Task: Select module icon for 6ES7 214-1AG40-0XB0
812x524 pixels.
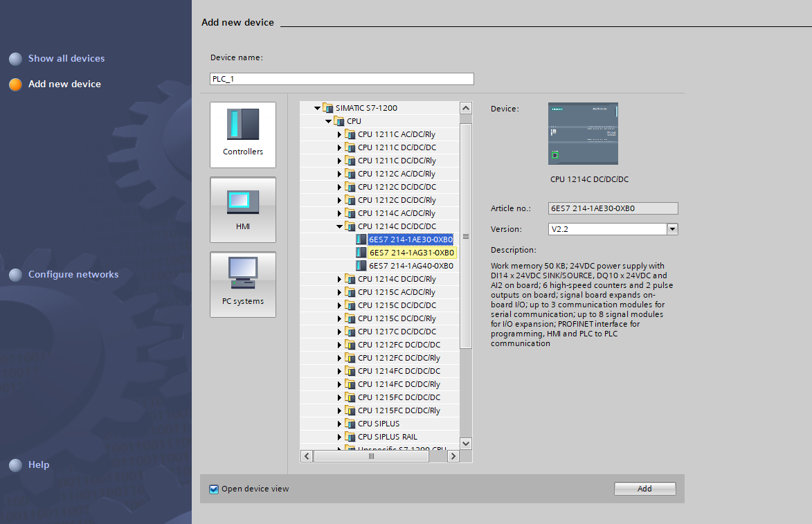Action: click(x=361, y=266)
